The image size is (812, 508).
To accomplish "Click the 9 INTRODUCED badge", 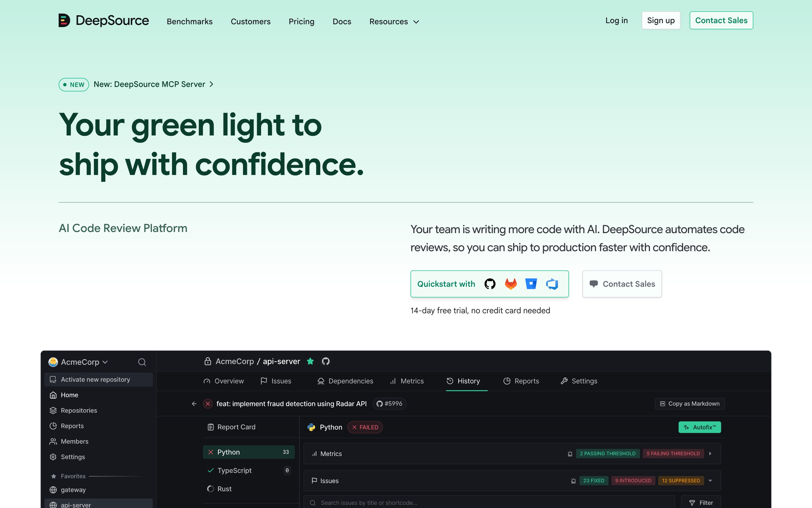I will point(633,481).
